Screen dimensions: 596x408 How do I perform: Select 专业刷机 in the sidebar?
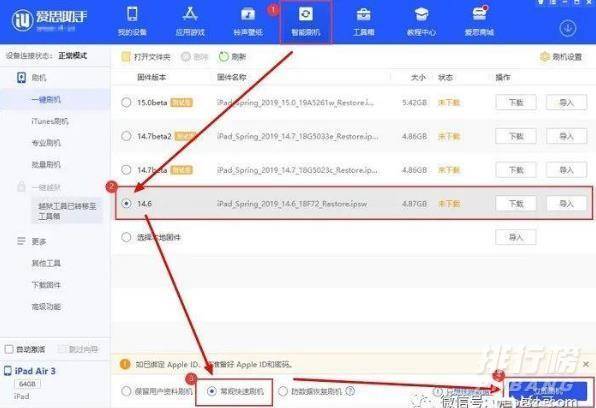tap(46, 143)
